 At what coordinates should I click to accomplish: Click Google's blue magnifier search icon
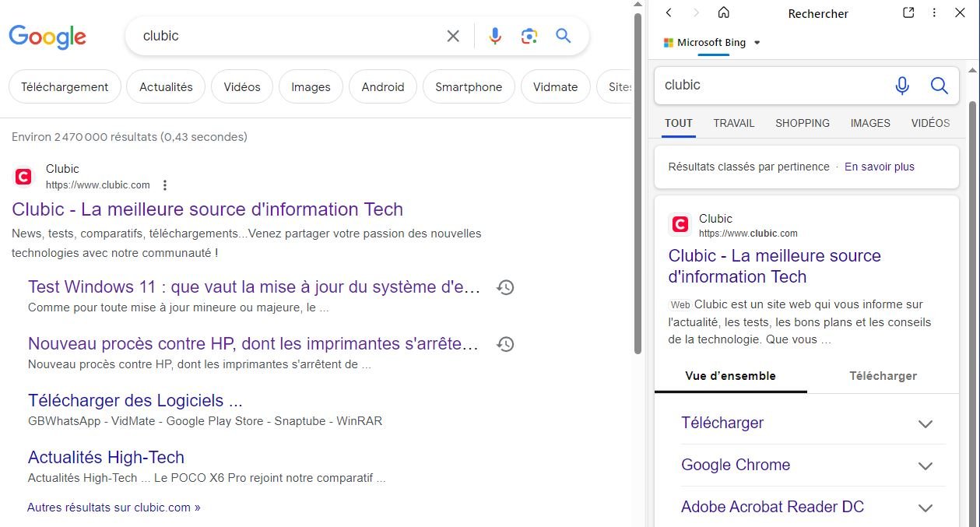pyautogui.click(x=564, y=36)
